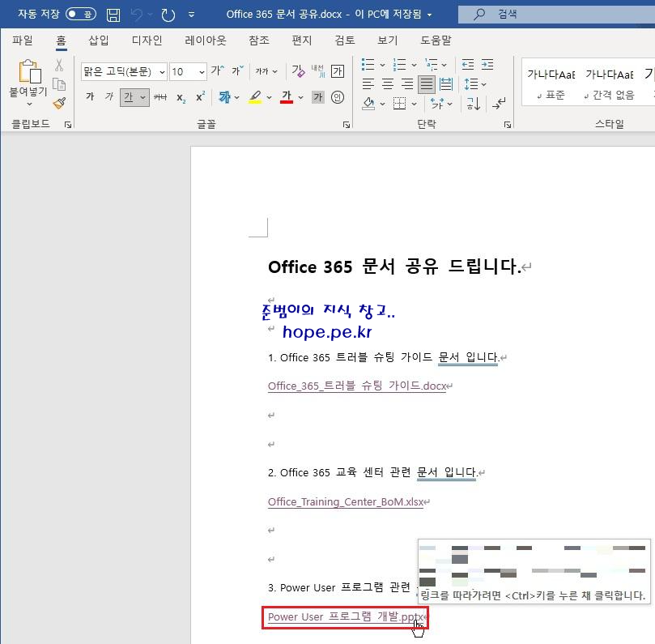Click the Redo/Repeat arrow icon
This screenshot has height=644, width=655.
coord(168,15)
